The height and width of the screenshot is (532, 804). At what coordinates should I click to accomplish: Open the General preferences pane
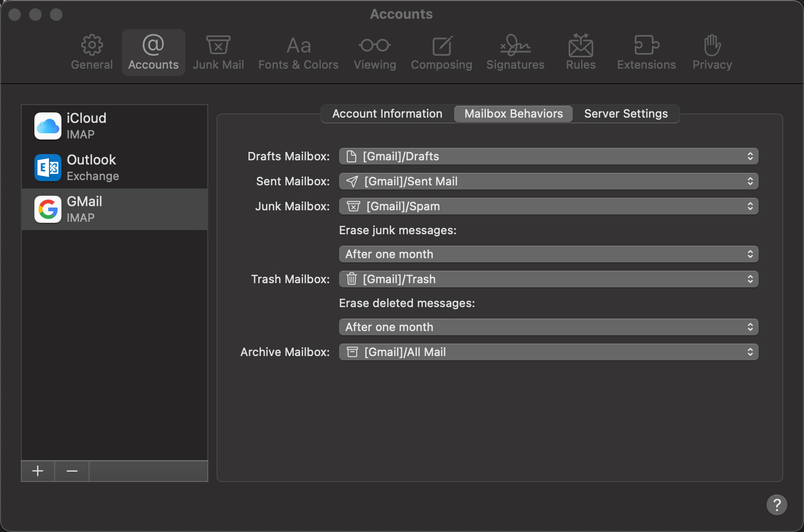pyautogui.click(x=92, y=53)
